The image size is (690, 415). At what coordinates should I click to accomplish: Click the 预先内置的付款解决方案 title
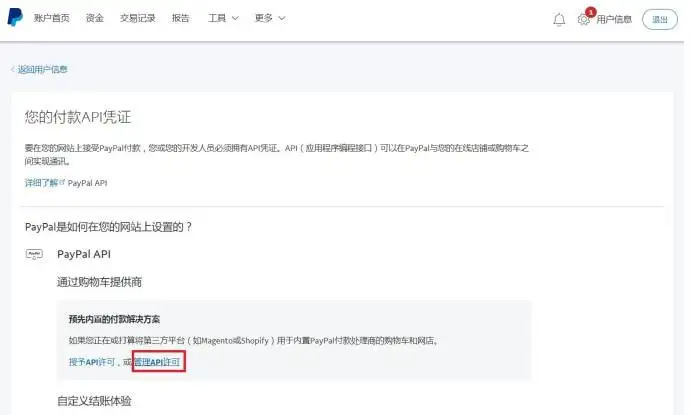tap(114, 319)
